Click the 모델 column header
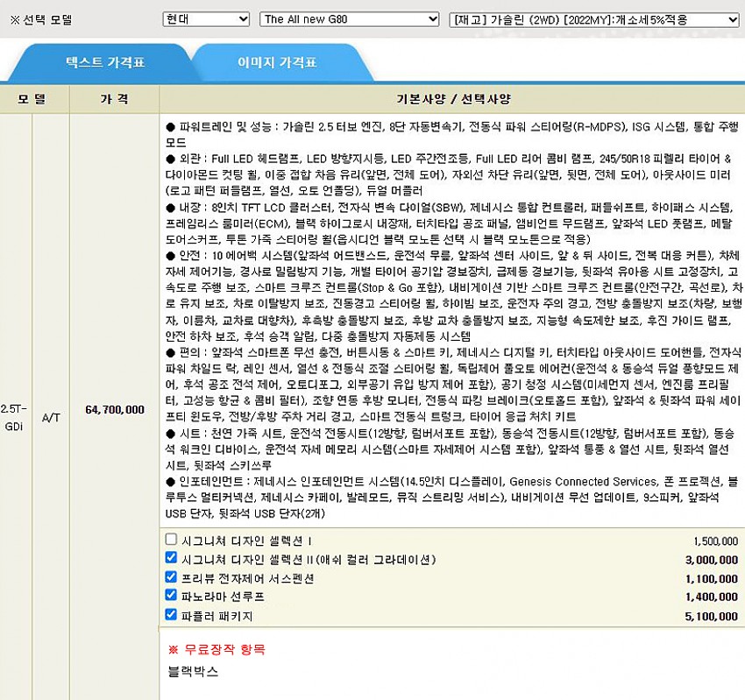 point(34,99)
